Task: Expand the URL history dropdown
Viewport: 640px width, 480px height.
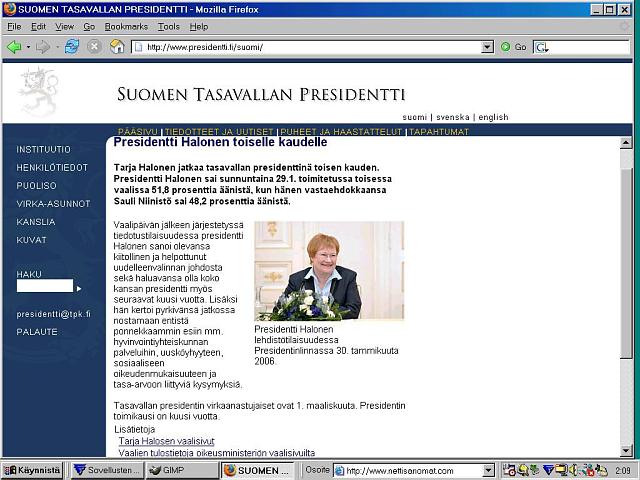Action: coord(488,46)
